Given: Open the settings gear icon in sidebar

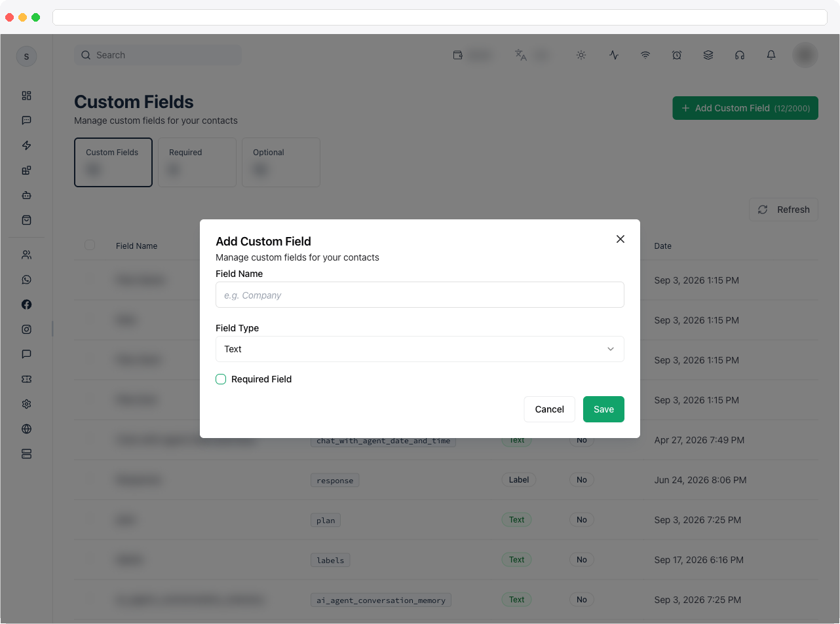Looking at the screenshot, I should coord(26,404).
